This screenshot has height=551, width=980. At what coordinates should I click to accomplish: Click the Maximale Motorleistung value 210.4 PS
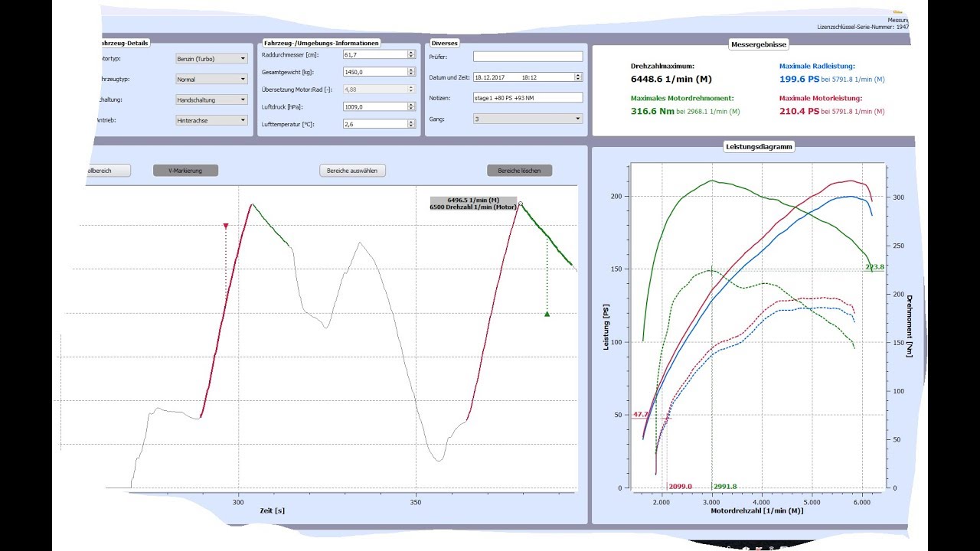(x=799, y=111)
